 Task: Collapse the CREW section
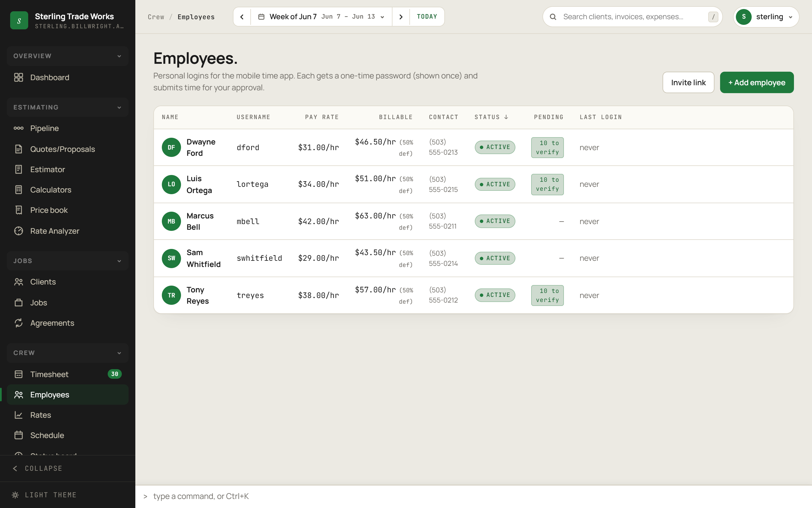click(67, 353)
